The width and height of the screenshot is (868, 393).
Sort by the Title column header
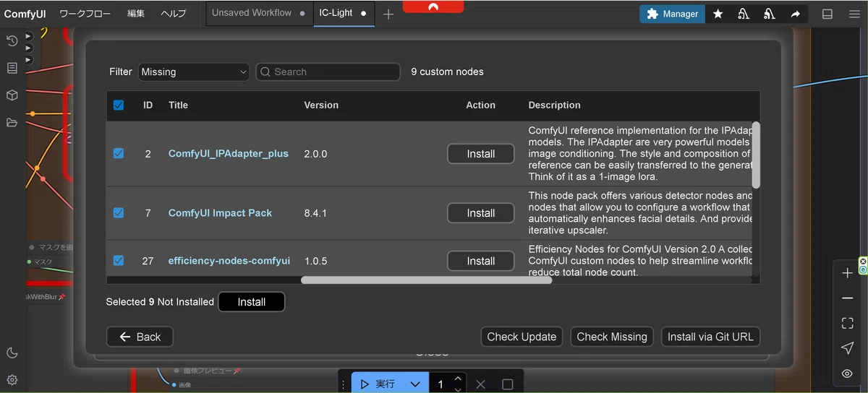pos(178,105)
